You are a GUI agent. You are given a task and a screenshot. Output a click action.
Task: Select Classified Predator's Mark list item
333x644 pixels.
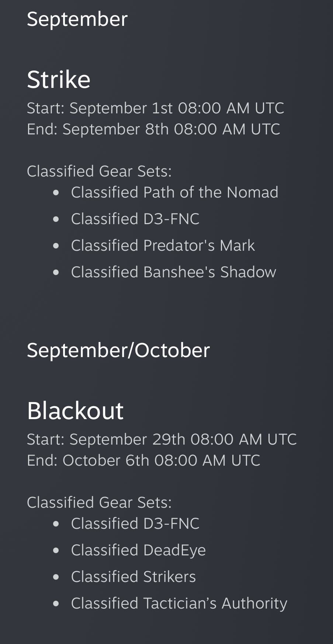(163, 246)
